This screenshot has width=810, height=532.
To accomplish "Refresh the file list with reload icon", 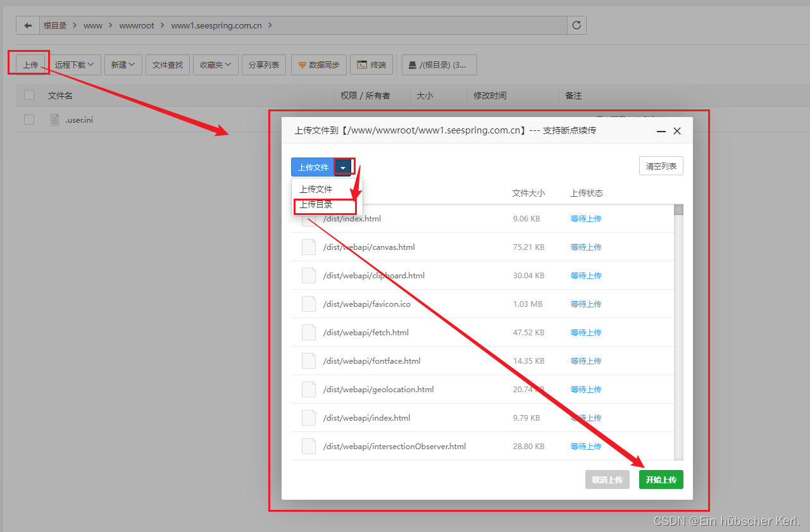I will point(576,25).
